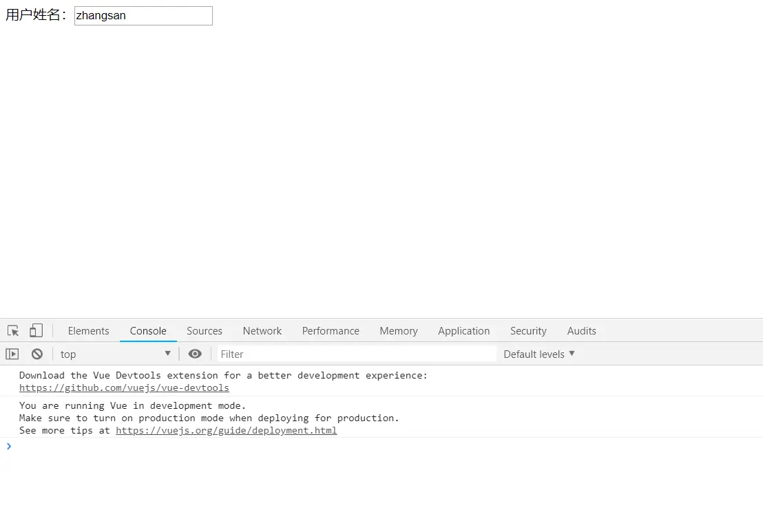Click the console prompt chevron line

[381, 446]
